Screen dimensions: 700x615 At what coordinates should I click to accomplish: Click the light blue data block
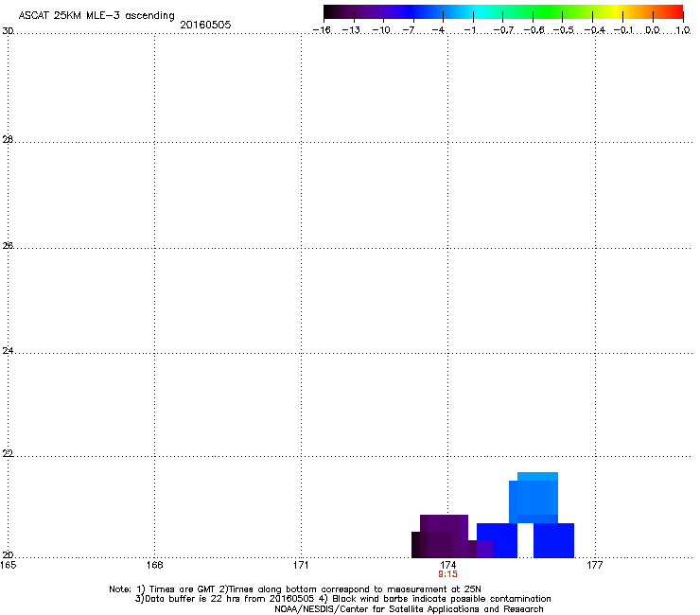[534, 498]
